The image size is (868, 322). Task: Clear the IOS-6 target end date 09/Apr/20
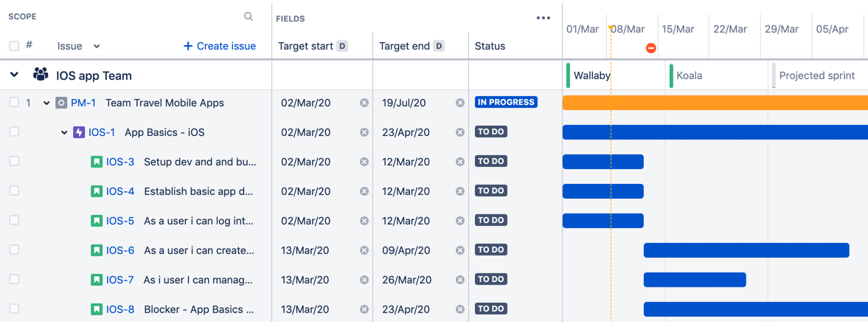point(460,250)
